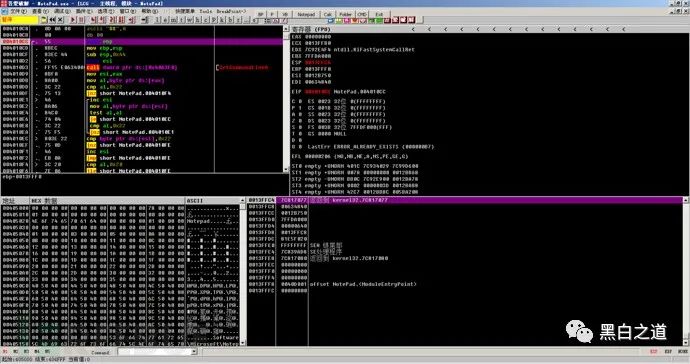Click the Notepad shortcut button
690x364 pixels.
click(306, 15)
